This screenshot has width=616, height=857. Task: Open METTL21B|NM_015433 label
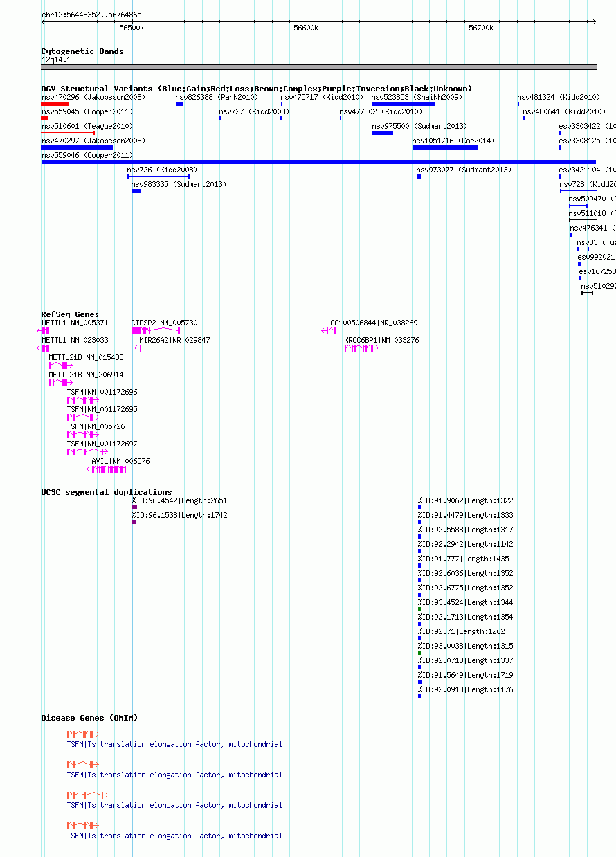coord(86,358)
